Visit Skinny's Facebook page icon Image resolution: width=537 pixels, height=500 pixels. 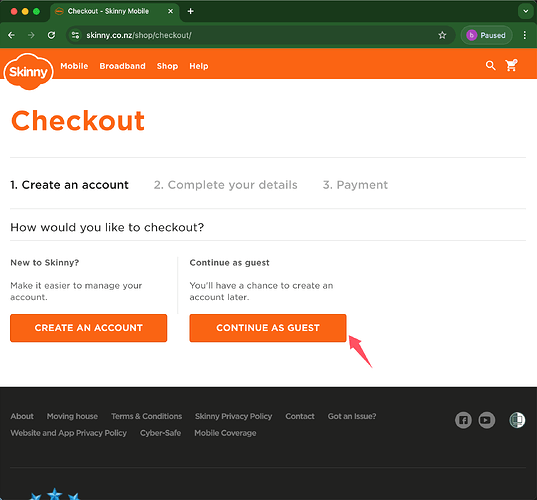(x=463, y=420)
